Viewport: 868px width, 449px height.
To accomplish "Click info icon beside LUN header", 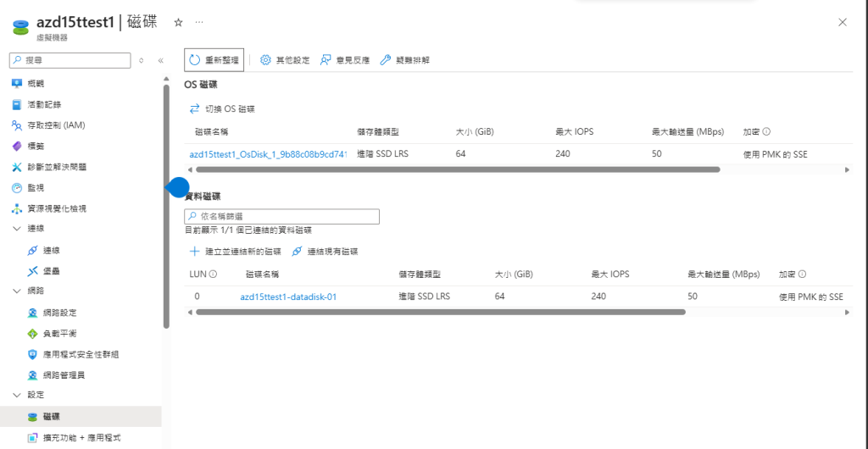I will [213, 274].
